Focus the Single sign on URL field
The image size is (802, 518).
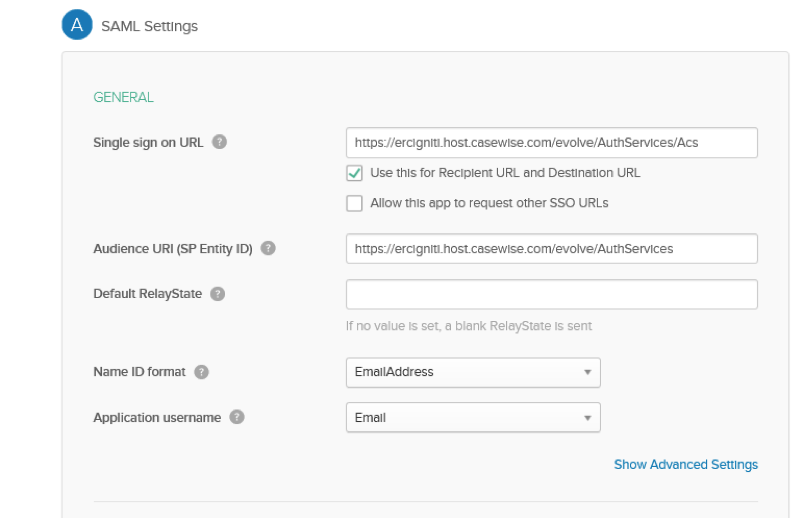coord(551,143)
